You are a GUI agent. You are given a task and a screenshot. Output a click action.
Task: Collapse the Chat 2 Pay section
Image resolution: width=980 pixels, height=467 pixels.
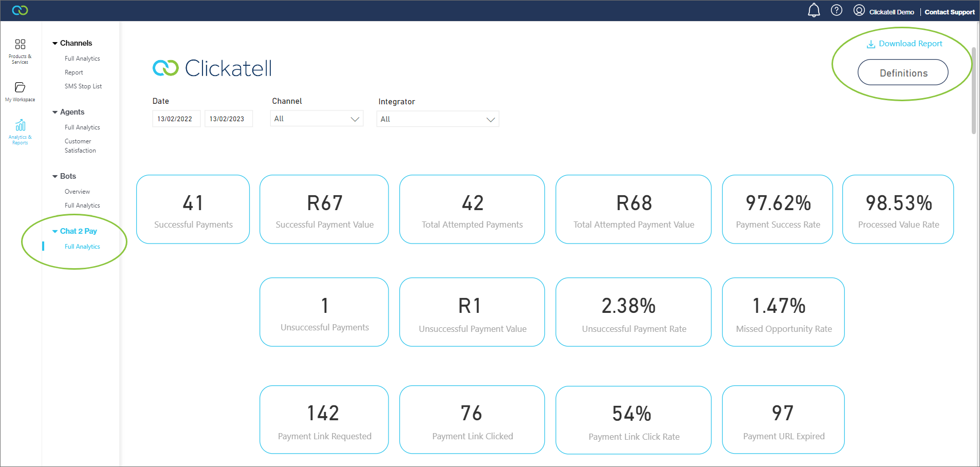pos(55,232)
